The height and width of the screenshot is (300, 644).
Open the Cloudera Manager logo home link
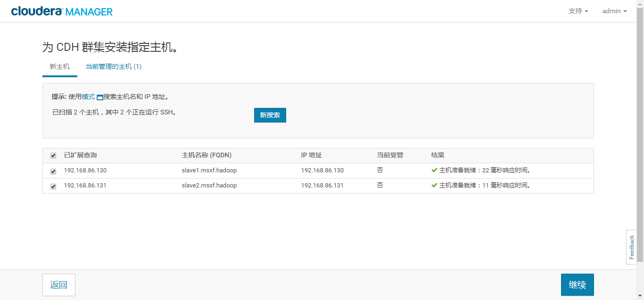(x=62, y=11)
